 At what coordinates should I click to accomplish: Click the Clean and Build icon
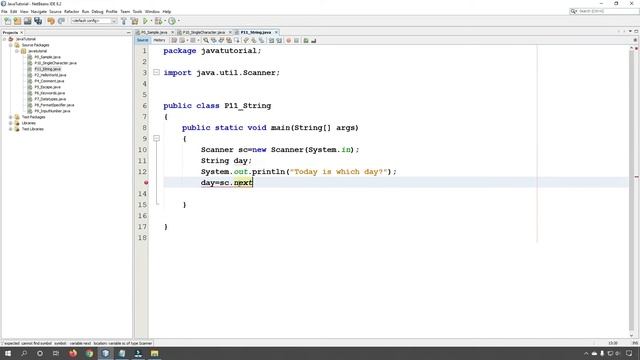point(134,21)
